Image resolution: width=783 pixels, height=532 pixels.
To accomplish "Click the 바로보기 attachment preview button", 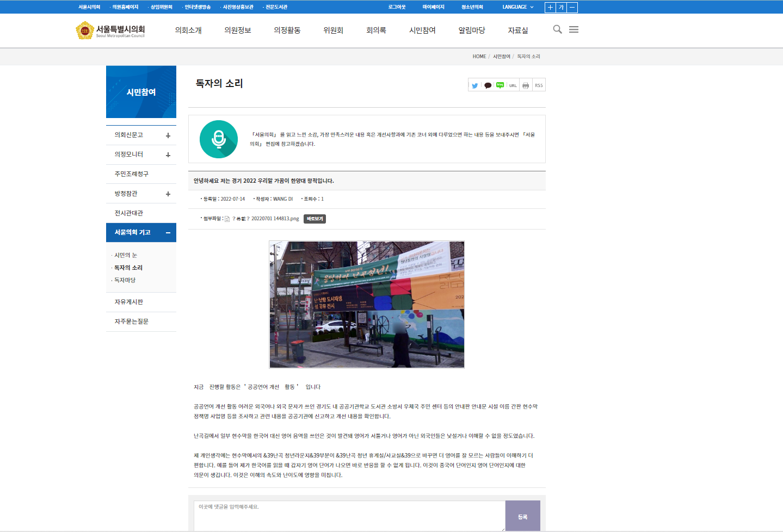I will click(315, 219).
